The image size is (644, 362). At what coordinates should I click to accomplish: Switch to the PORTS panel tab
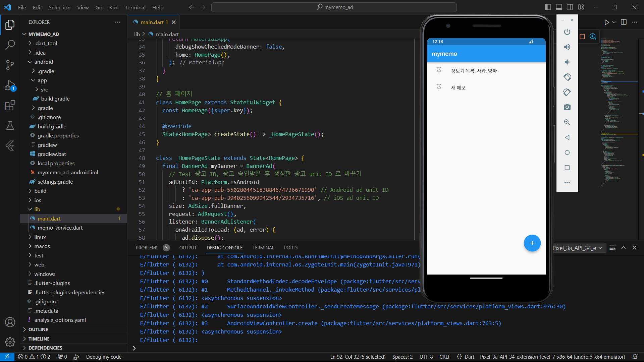[290, 248]
